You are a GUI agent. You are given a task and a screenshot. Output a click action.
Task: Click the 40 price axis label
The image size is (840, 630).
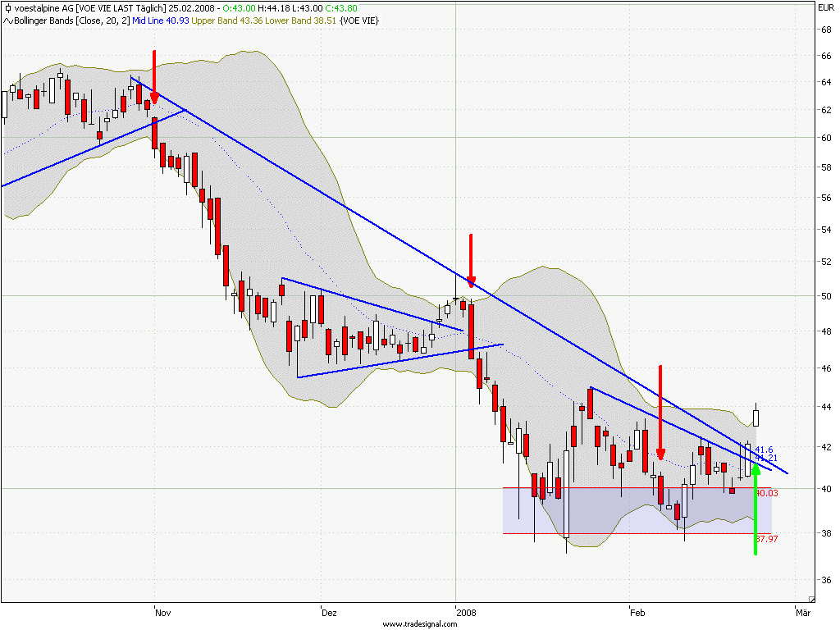click(x=826, y=489)
